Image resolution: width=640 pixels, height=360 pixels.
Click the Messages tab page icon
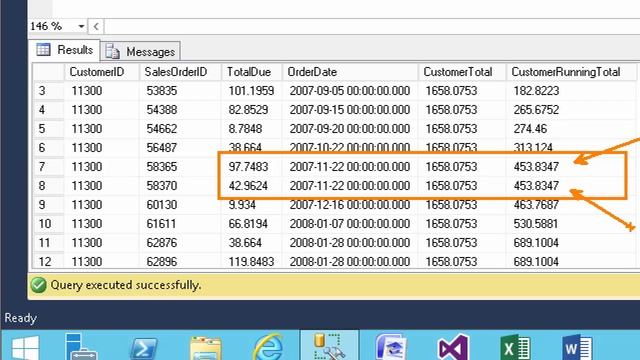point(112,52)
